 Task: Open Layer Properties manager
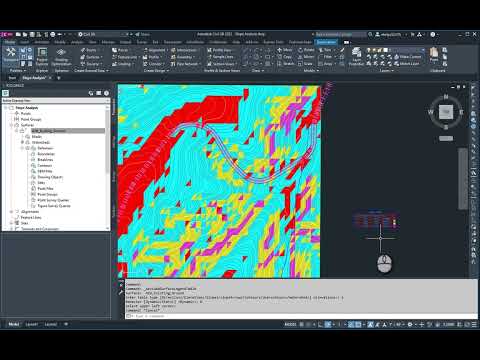pos(356,57)
